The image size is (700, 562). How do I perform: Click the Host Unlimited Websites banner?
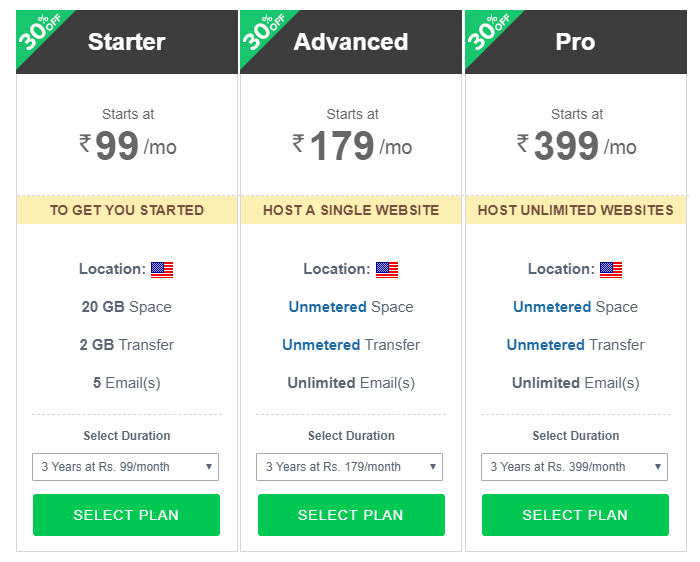[576, 210]
